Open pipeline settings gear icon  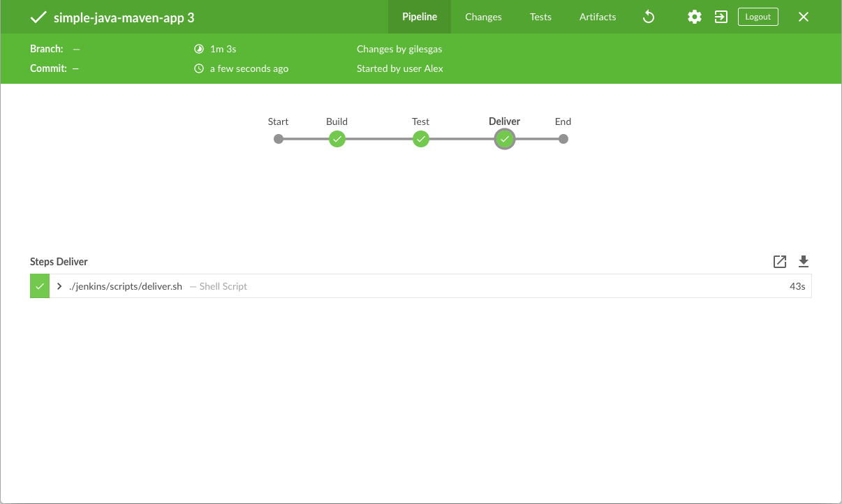[x=694, y=17]
